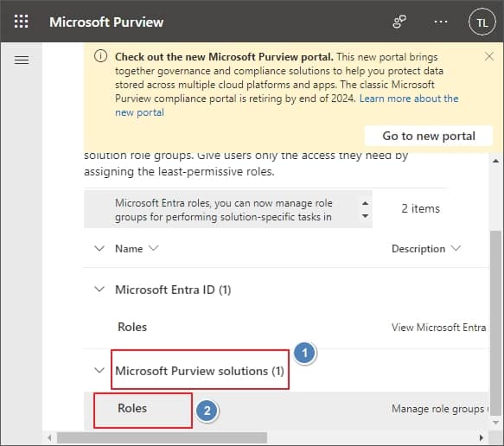Click the vertical scrollbar up arrow

496,161
